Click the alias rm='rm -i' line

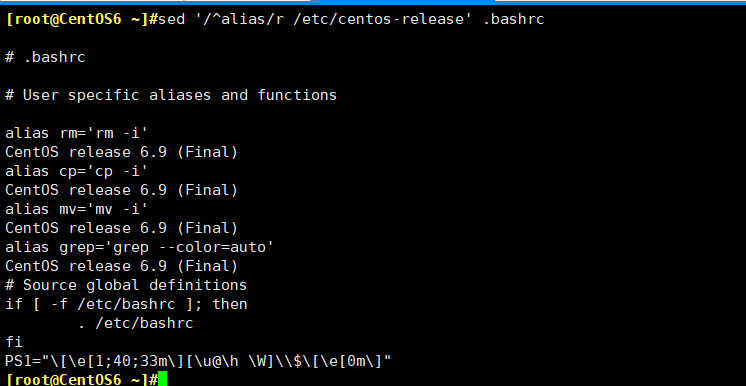tap(73, 133)
